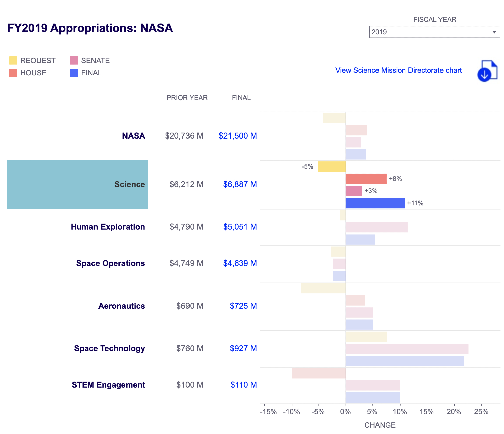Image resolution: width=504 pixels, height=434 pixels.
Task: Select the STEM Engagement row
Action: [108, 385]
